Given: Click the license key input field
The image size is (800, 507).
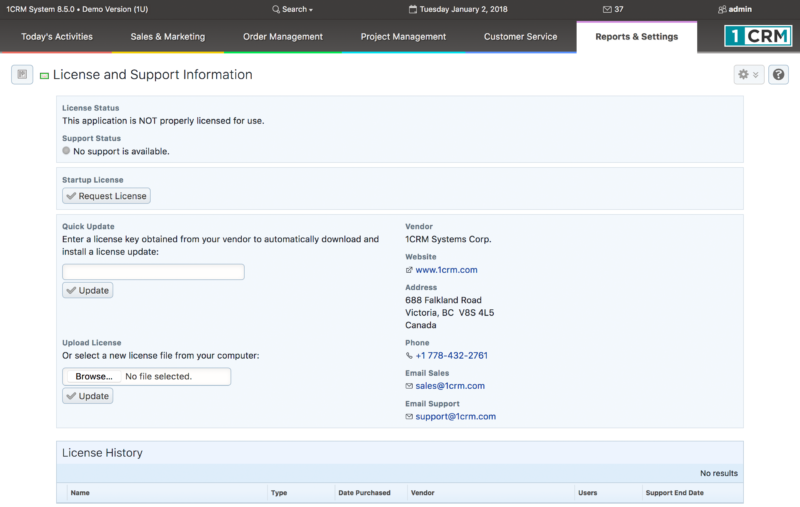Looking at the screenshot, I should [x=153, y=272].
